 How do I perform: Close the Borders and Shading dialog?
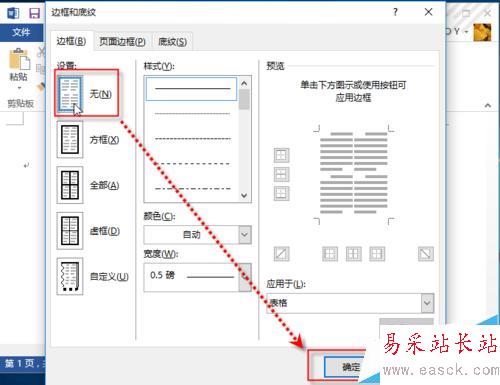click(x=429, y=12)
